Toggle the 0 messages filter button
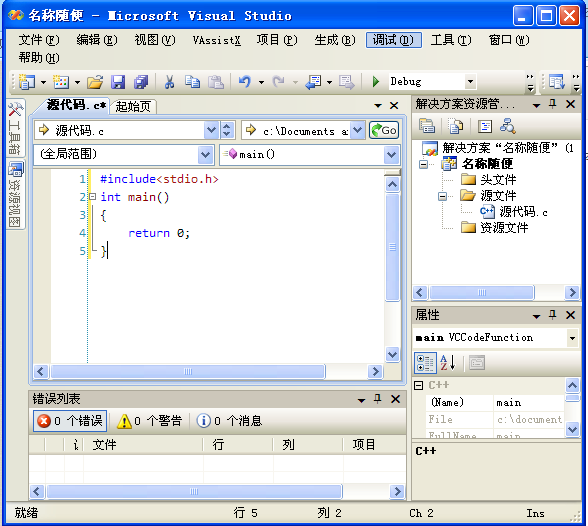The width and height of the screenshot is (588, 526). tap(229, 421)
